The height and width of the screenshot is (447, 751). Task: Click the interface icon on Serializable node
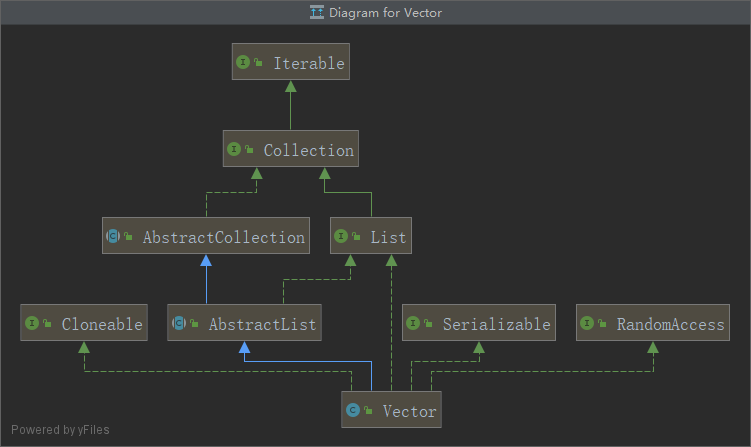pos(413,323)
